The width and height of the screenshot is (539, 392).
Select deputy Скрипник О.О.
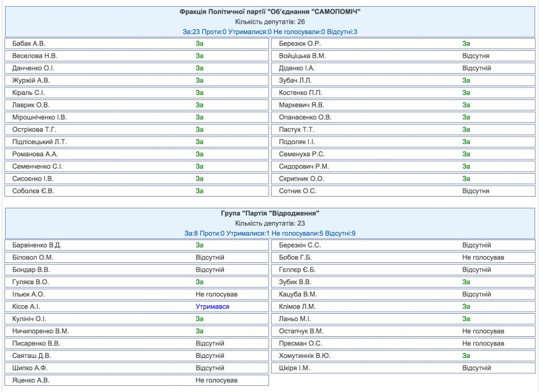301,179
